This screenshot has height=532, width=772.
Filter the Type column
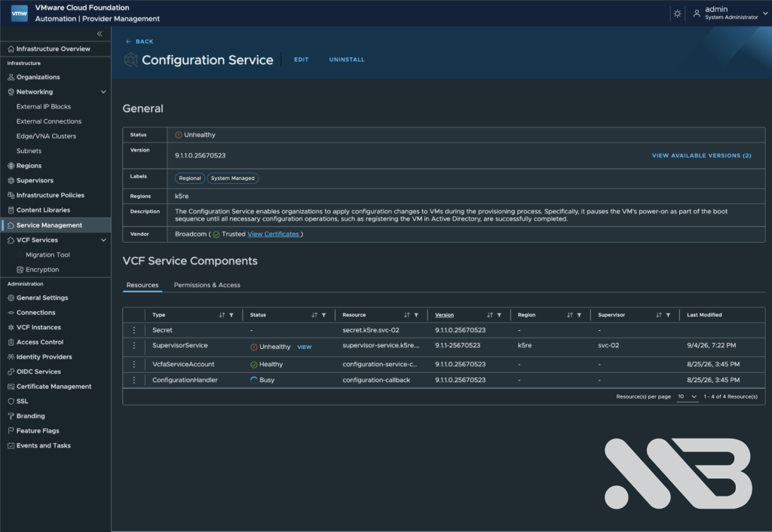tap(231, 315)
